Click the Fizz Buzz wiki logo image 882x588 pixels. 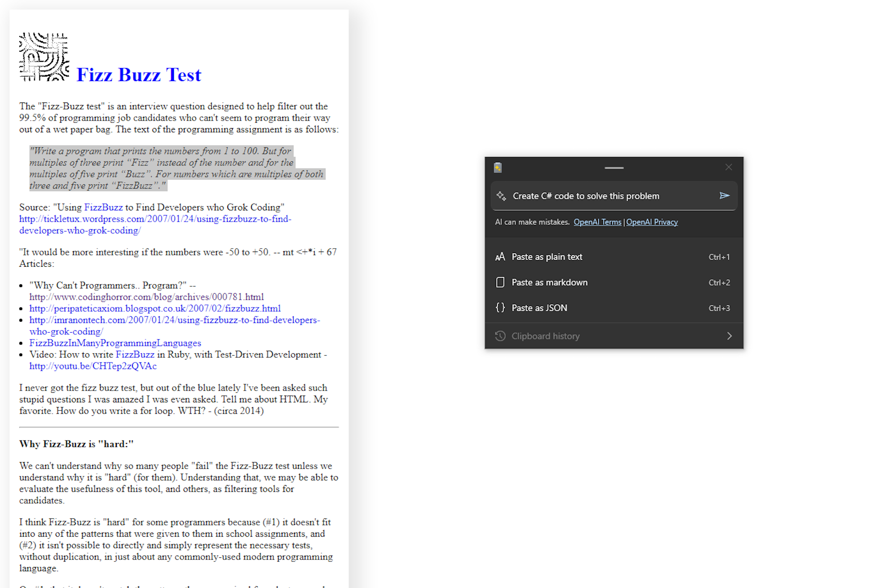[44, 57]
